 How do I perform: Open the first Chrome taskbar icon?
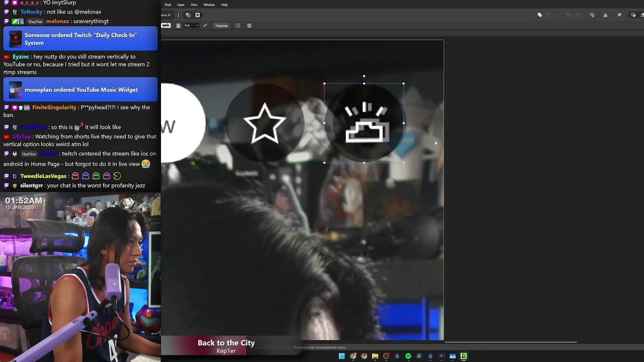coord(353,356)
